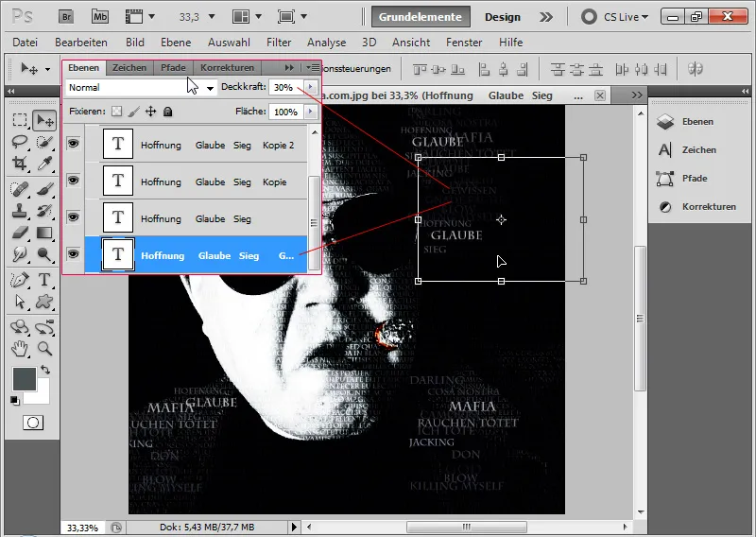Select the Path Selection tool
The width and height of the screenshot is (756, 537).
tap(19, 302)
